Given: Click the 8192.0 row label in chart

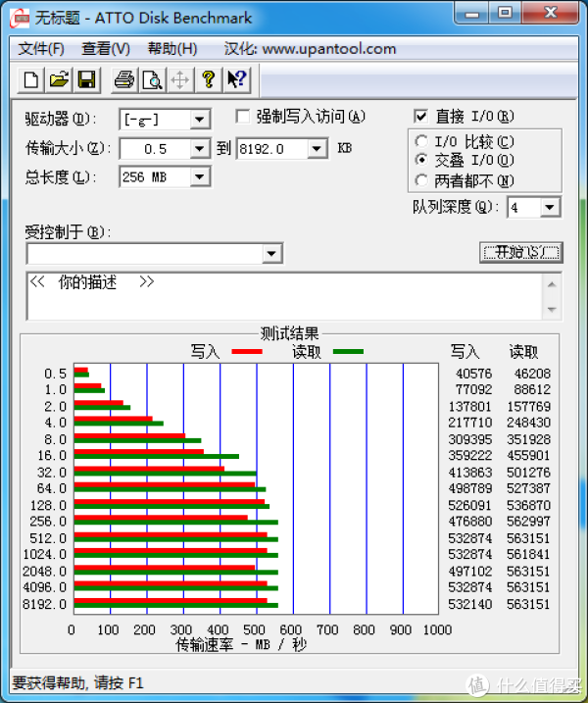Looking at the screenshot, I should pos(45,604).
